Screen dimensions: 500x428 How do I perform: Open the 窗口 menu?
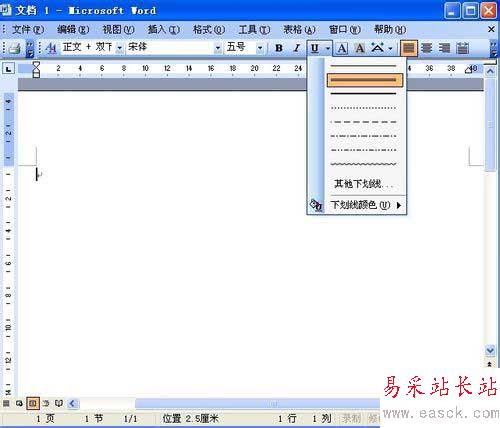345,30
